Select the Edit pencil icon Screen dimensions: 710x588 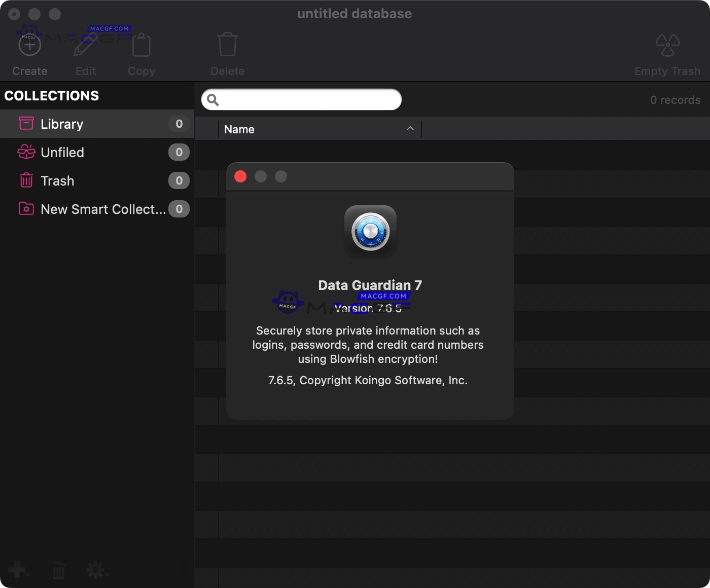point(85,44)
